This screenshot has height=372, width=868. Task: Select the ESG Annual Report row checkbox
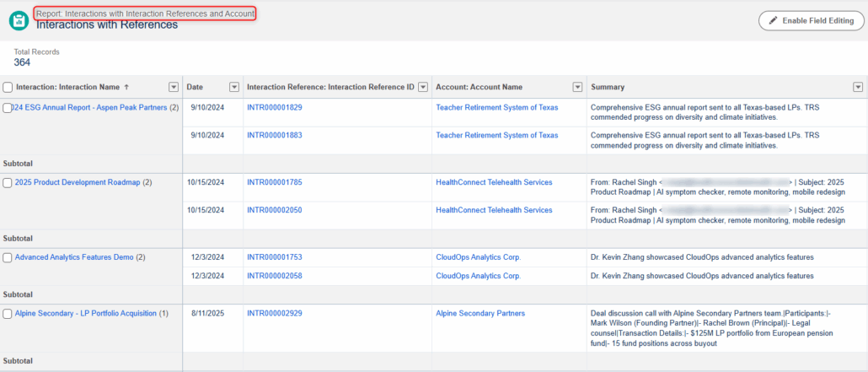click(8, 108)
